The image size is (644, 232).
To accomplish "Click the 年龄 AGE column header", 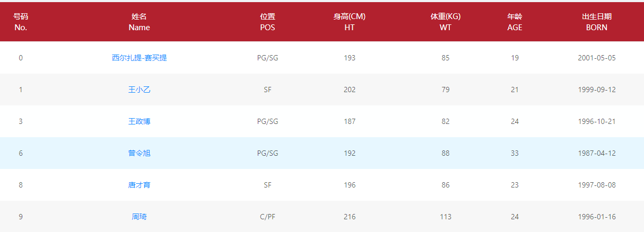I will 515,22.
